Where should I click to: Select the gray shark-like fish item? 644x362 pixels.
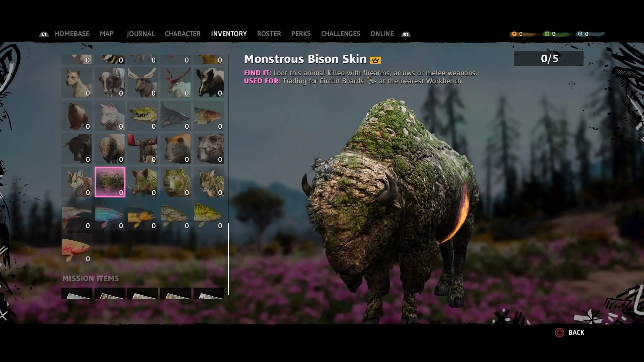point(176,116)
